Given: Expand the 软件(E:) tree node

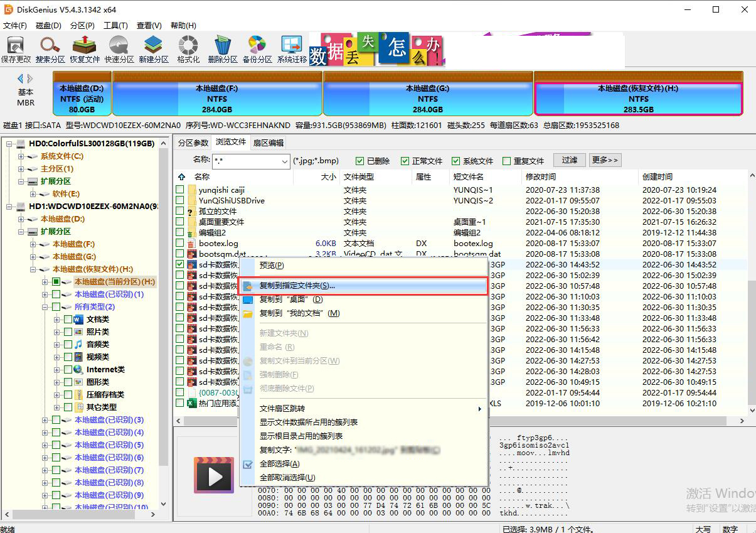Looking at the screenshot, I should (33, 194).
